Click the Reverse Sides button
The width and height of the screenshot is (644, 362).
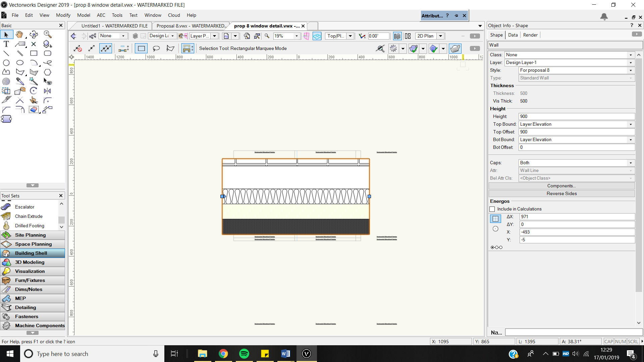pos(561,193)
